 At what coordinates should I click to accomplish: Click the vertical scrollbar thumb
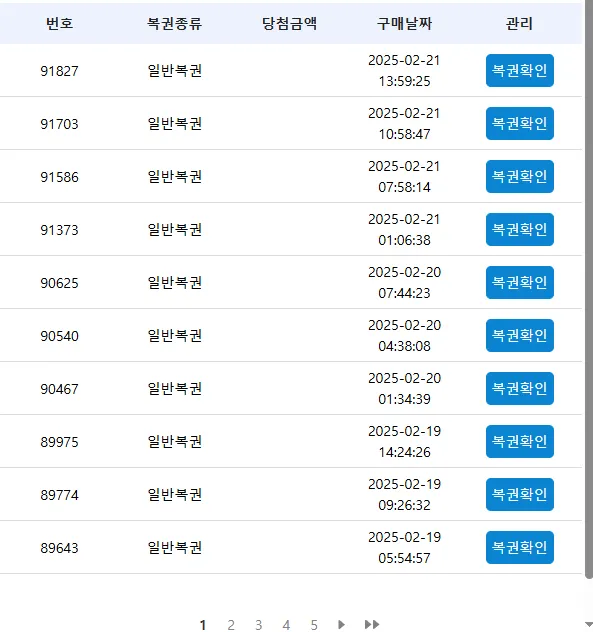589,290
